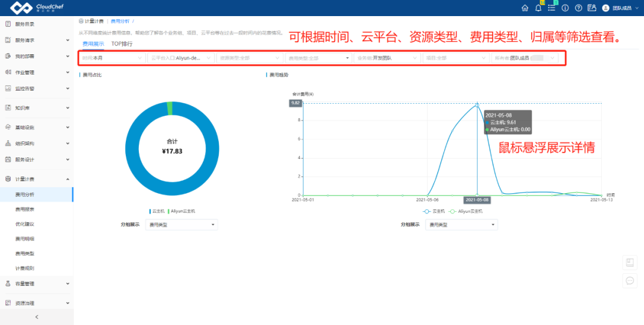The width and height of the screenshot is (644, 325).
Task: Click the green donut chart segment
Action: click(x=169, y=109)
